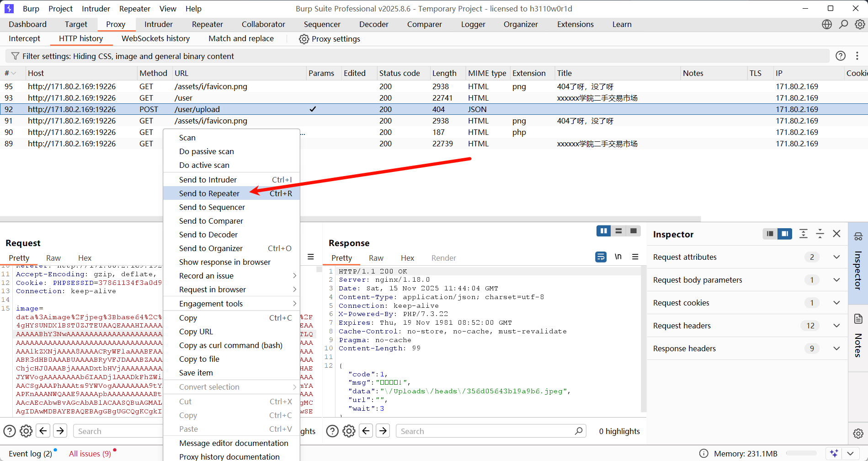Viewport: 868px width, 461px height.
Task: Click response Search input field
Action: [491, 431]
